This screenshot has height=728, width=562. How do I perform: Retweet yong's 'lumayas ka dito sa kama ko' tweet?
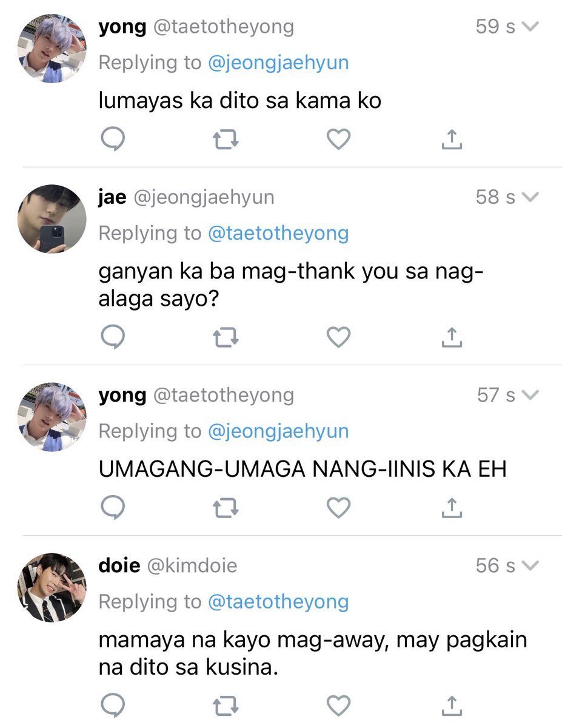(x=226, y=140)
